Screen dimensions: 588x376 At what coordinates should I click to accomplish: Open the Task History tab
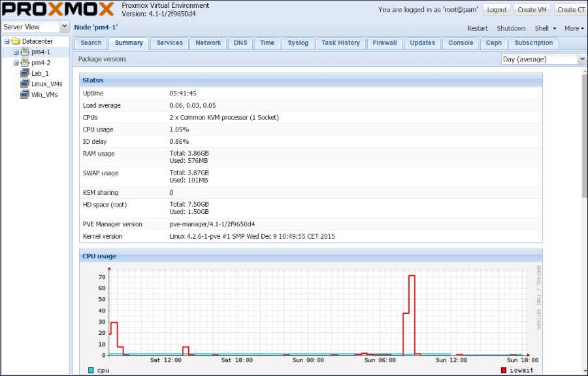pos(340,43)
